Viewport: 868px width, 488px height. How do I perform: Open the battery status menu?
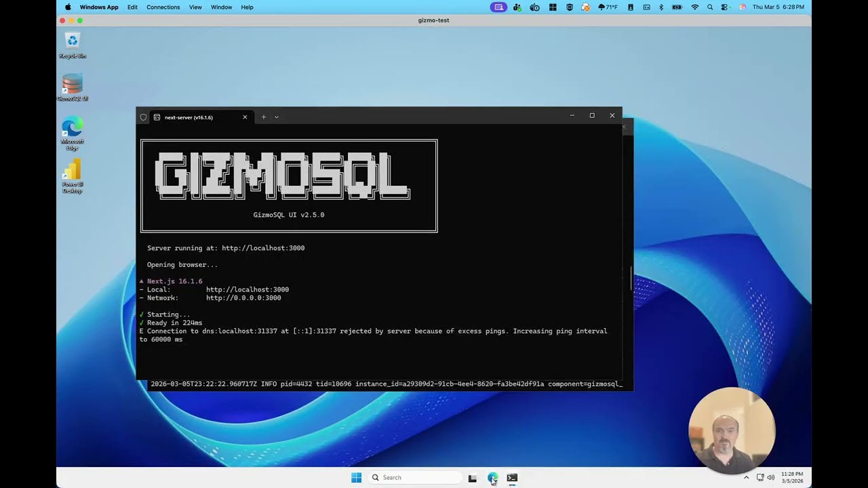coord(677,7)
